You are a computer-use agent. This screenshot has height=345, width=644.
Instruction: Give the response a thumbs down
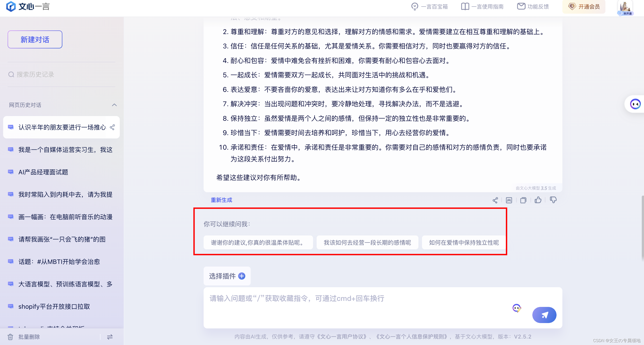553,200
